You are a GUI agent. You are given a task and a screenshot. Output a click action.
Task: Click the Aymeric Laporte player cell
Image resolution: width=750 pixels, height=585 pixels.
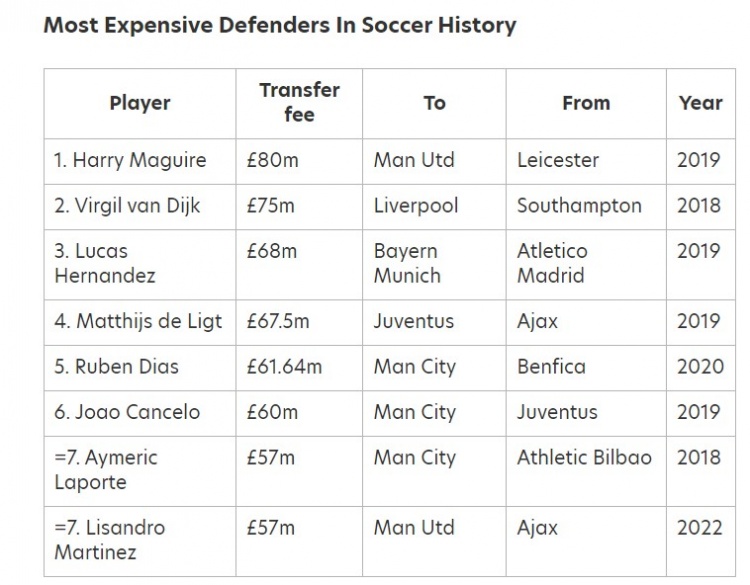click(106, 469)
